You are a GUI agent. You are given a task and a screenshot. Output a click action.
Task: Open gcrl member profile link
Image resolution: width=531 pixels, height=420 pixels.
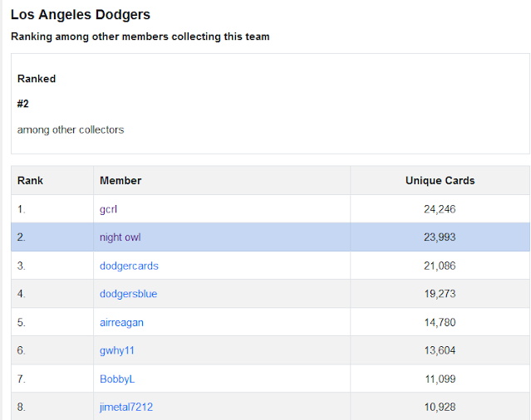(108, 209)
